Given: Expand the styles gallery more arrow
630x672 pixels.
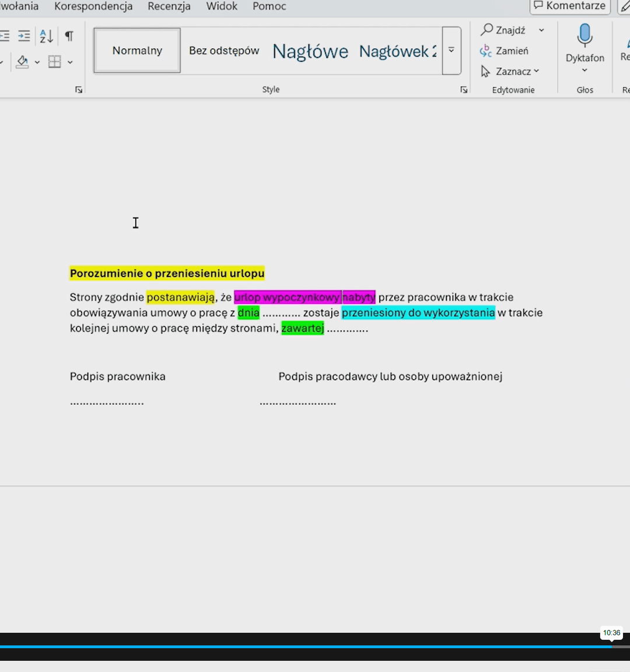Looking at the screenshot, I should coord(452,50).
